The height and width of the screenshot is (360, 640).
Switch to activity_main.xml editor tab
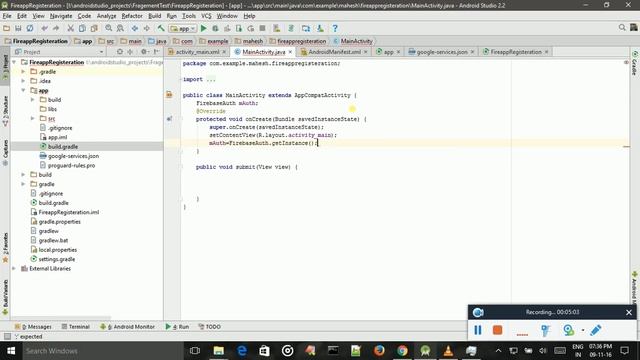[x=197, y=52]
